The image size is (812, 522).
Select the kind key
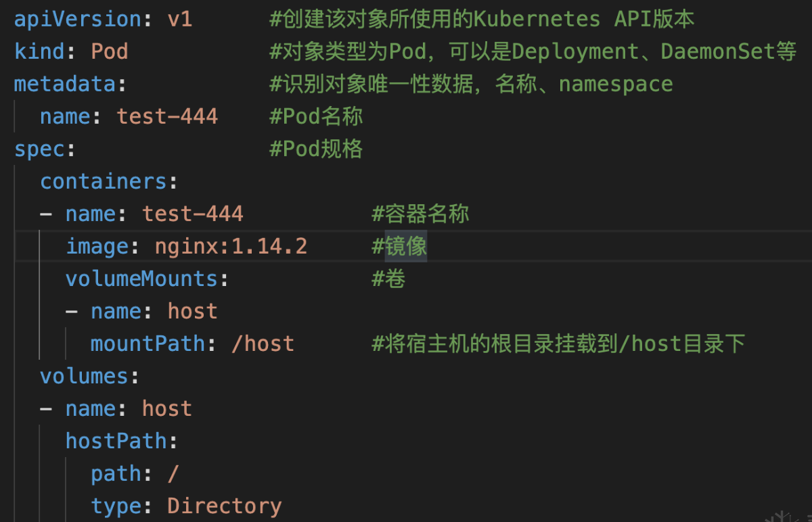pyautogui.click(x=39, y=52)
